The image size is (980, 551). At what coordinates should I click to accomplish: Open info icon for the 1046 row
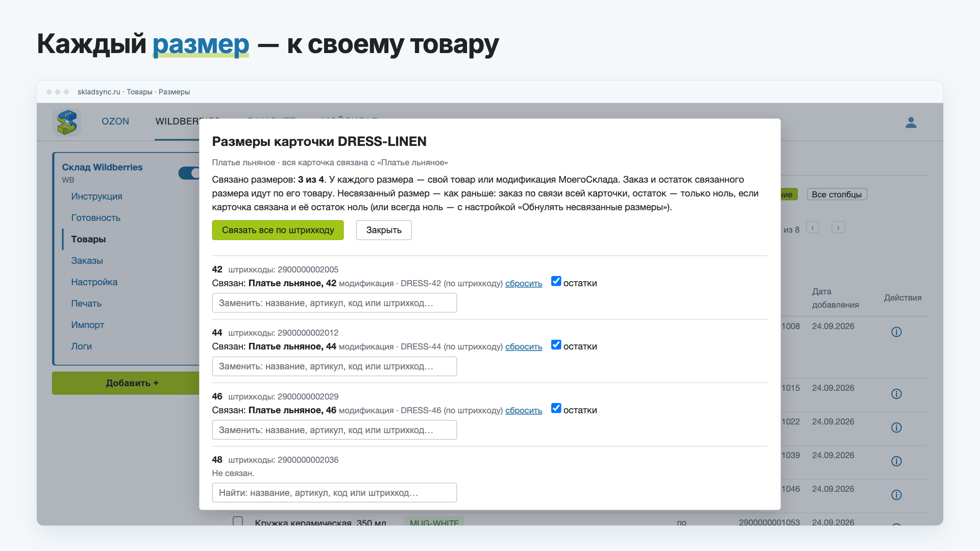[896, 495]
